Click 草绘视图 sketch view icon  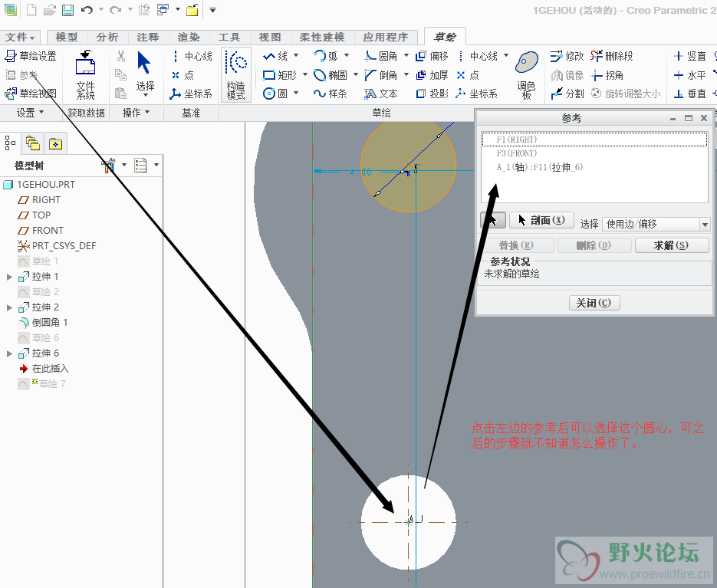[31, 94]
